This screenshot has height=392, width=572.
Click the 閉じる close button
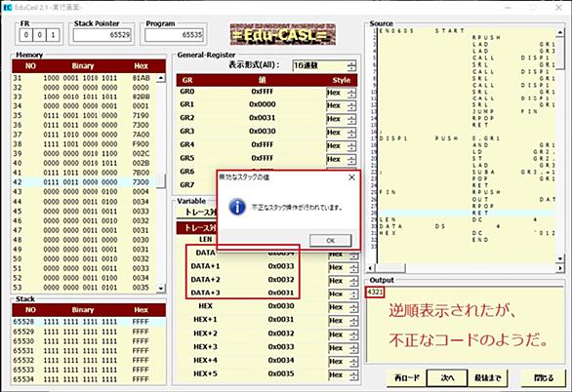pyautogui.click(x=544, y=377)
